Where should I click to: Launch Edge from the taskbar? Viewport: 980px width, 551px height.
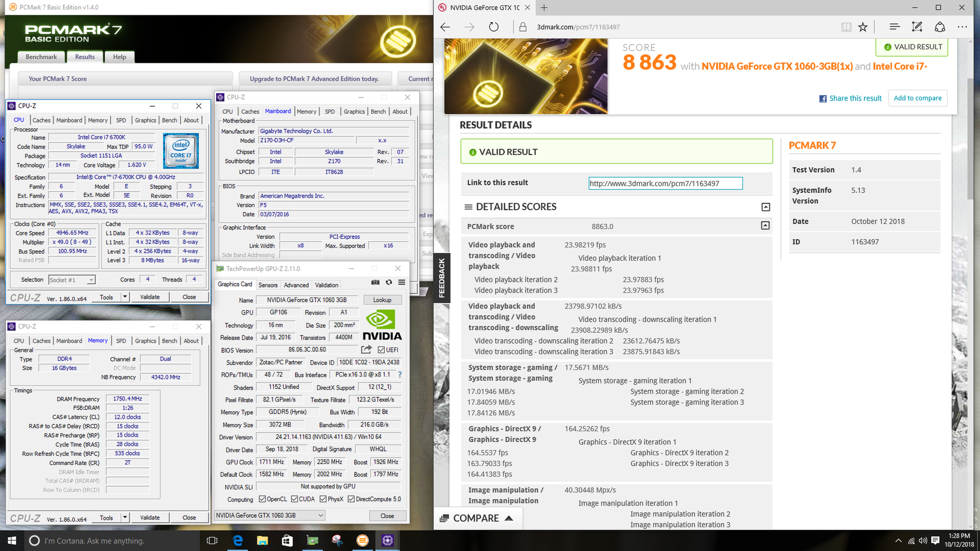pos(237,541)
